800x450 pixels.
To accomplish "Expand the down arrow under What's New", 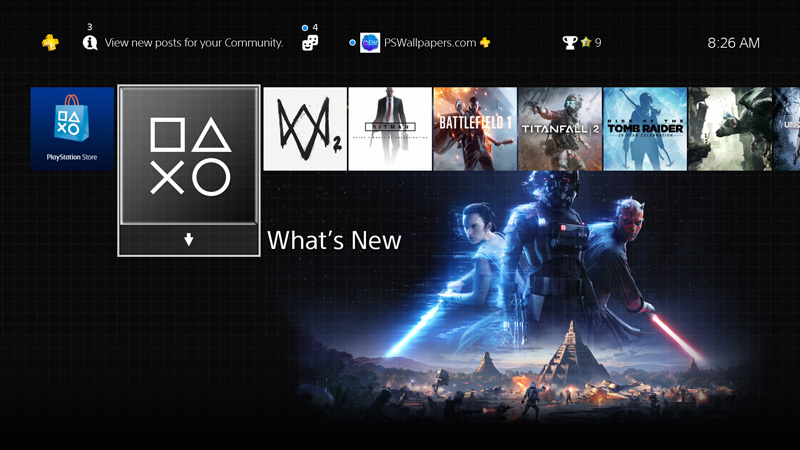I will 189,239.
